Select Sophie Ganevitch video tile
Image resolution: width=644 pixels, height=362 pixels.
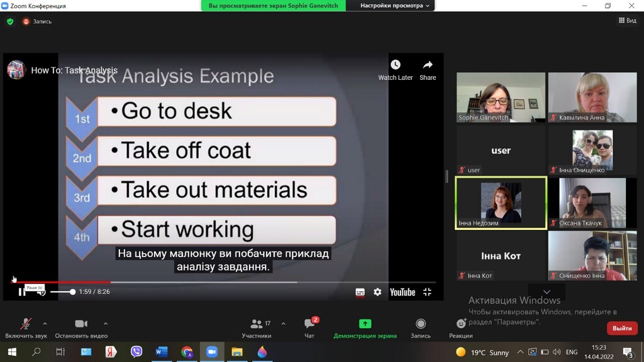501,97
